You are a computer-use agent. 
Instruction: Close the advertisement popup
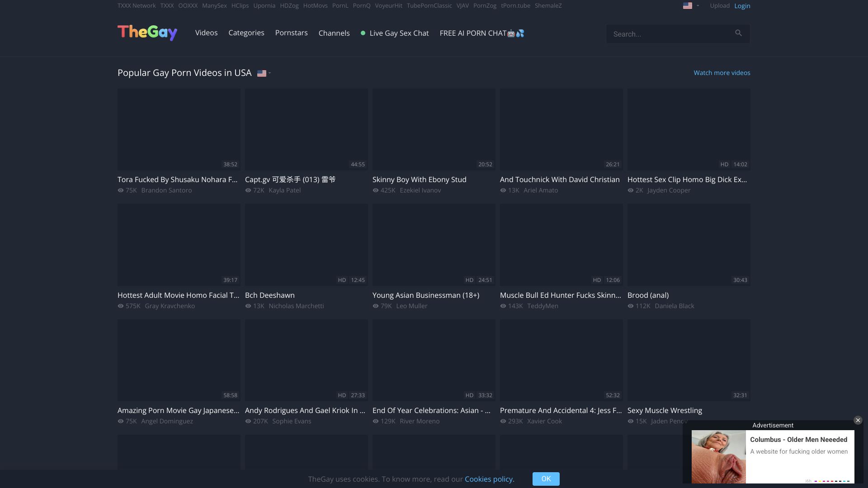click(858, 420)
